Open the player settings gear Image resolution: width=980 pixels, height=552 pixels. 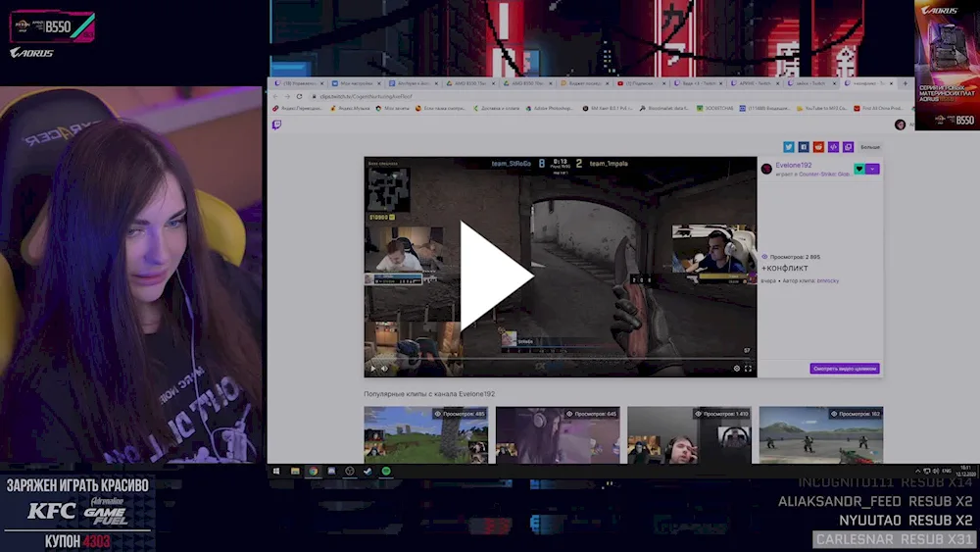[x=736, y=369]
